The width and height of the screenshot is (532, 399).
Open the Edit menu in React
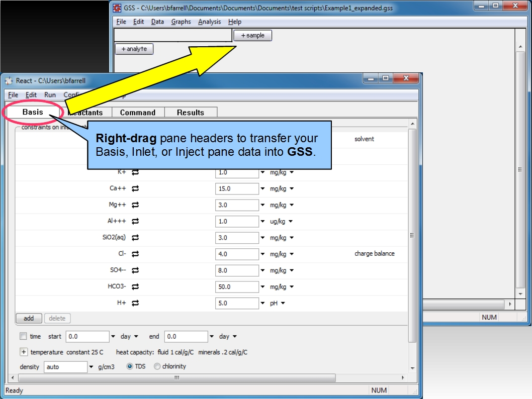pos(31,95)
